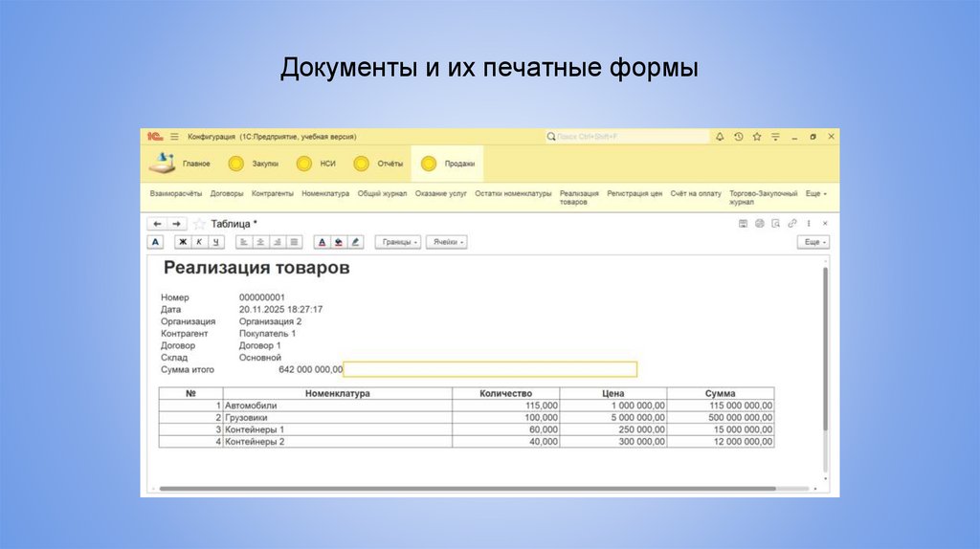Select price cell 250 000,00
This screenshot has height=549, width=980.
(x=613, y=429)
